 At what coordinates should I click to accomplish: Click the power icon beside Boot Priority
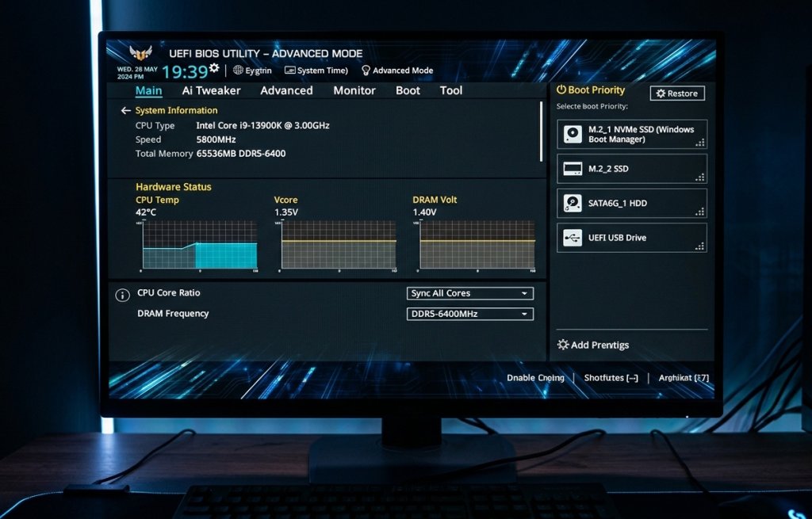coord(561,90)
